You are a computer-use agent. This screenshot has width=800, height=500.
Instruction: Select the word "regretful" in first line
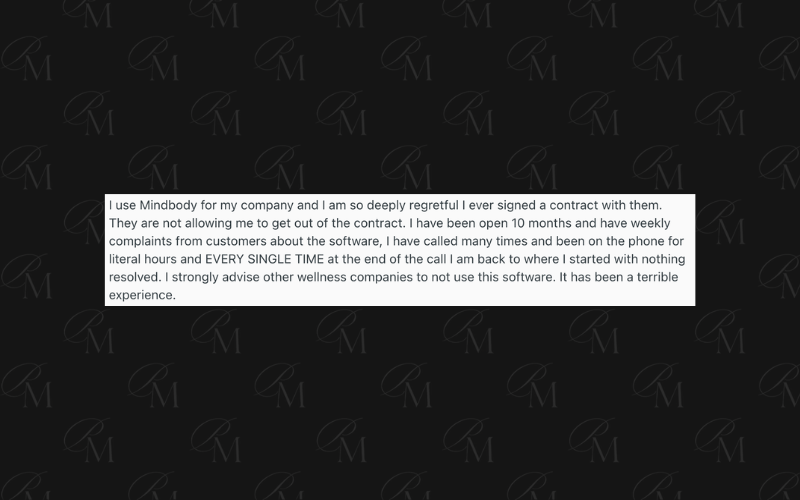(434, 206)
